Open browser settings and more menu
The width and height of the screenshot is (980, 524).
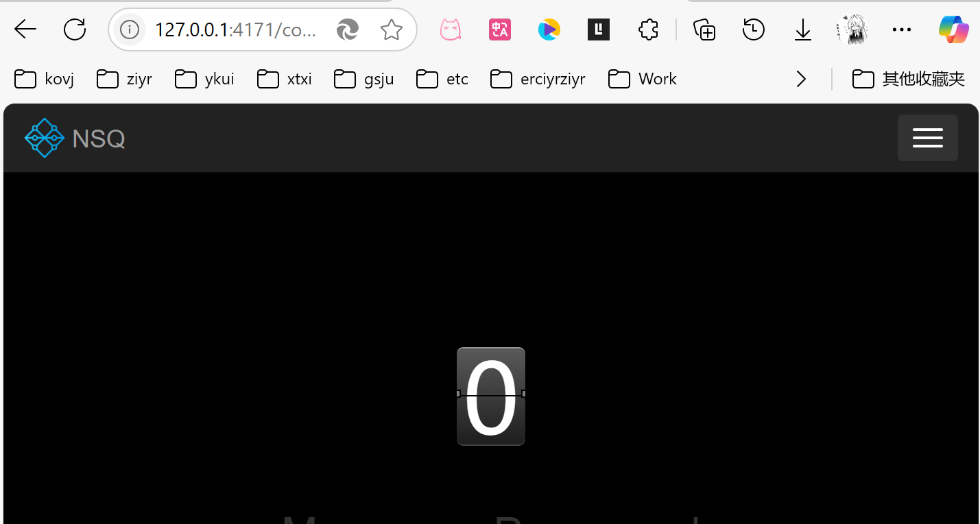(902, 29)
